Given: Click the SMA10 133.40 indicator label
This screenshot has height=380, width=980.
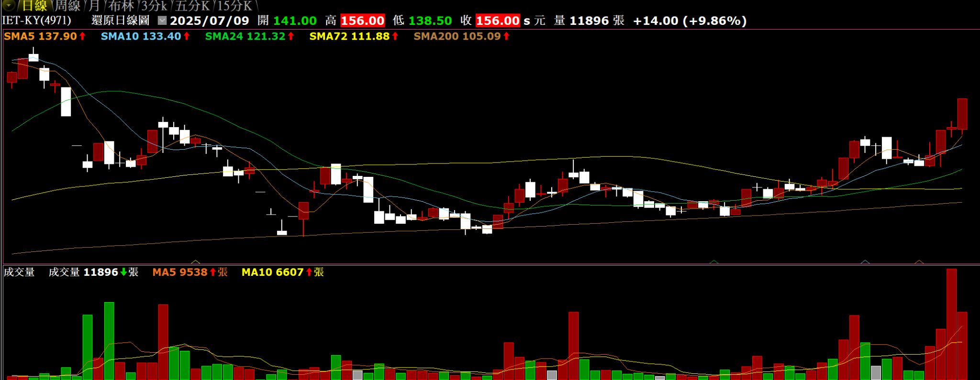Looking at the screenshot, I should pos(145,36).
